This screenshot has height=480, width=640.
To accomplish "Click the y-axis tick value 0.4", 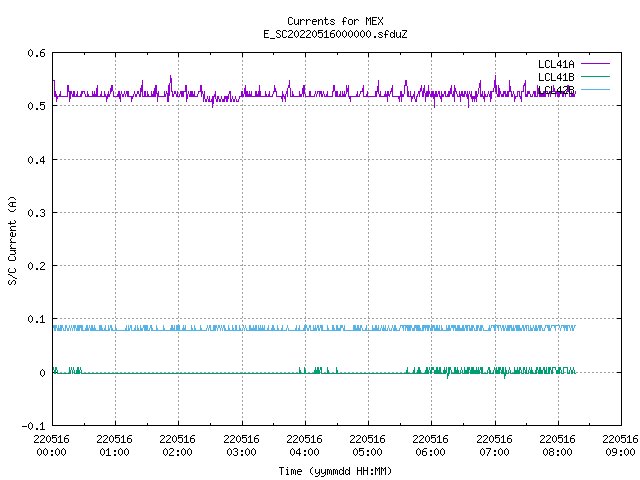I will (36, 160).
